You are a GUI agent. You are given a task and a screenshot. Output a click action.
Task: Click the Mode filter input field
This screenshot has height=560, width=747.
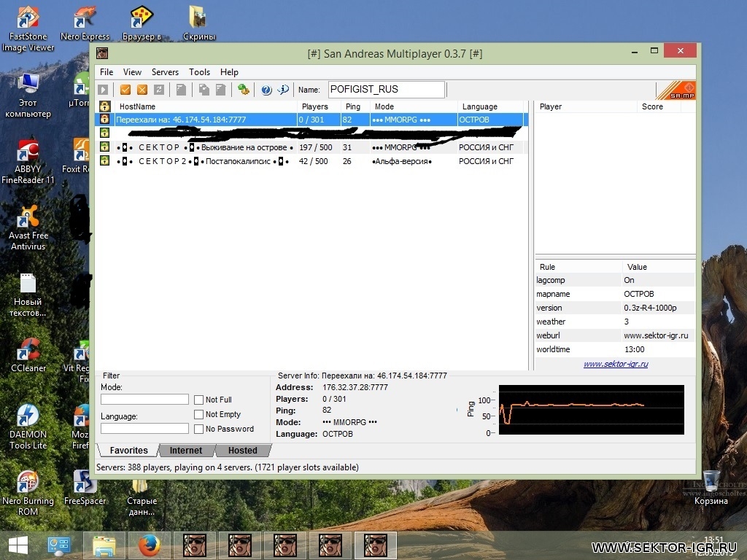pos(144,399)
